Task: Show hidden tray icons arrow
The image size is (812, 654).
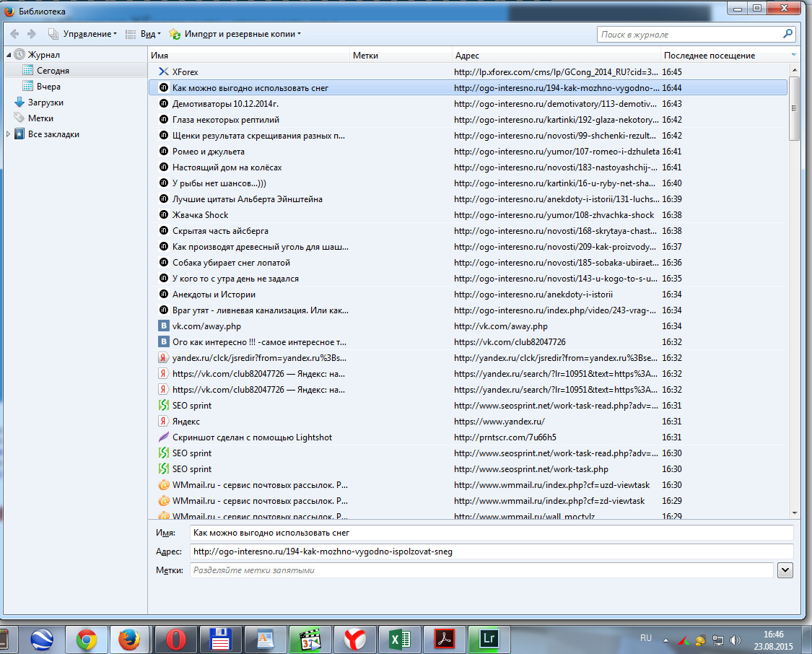Action: pyautogui.click(x=666, y=640)
